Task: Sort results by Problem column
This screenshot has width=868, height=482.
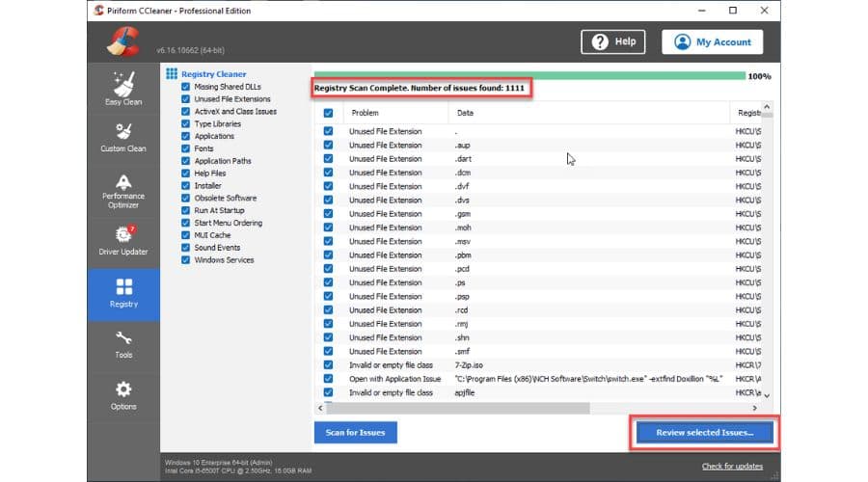Action: pos(395,113)
